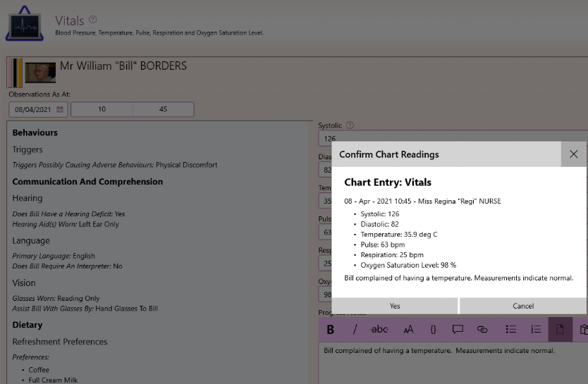Screen dimensions: 588x384
Task: Click the Vitals monitor icon
Action: click(25, 24)
